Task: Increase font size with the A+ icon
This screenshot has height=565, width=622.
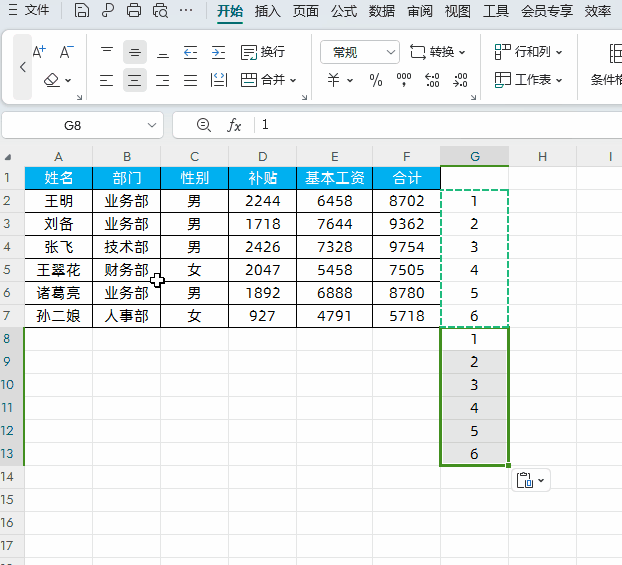Action: 40,52
